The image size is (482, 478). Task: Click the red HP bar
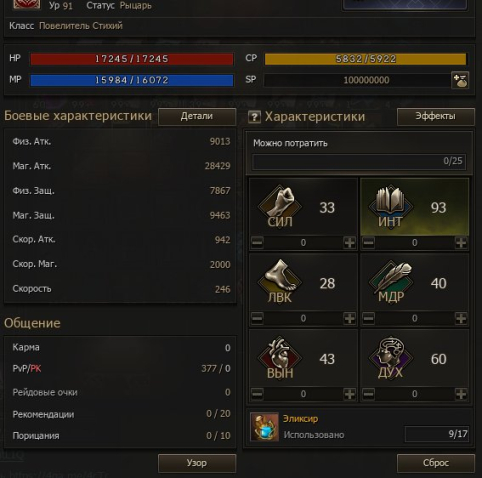pos(132,59)
